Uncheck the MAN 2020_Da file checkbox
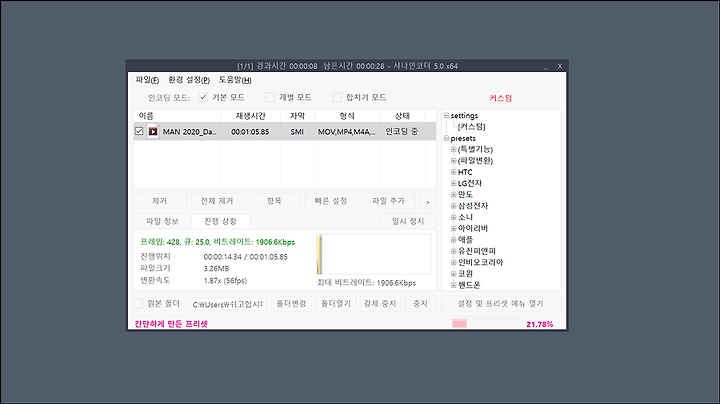This screenshot has height=404, width=720. coord(139,131)
